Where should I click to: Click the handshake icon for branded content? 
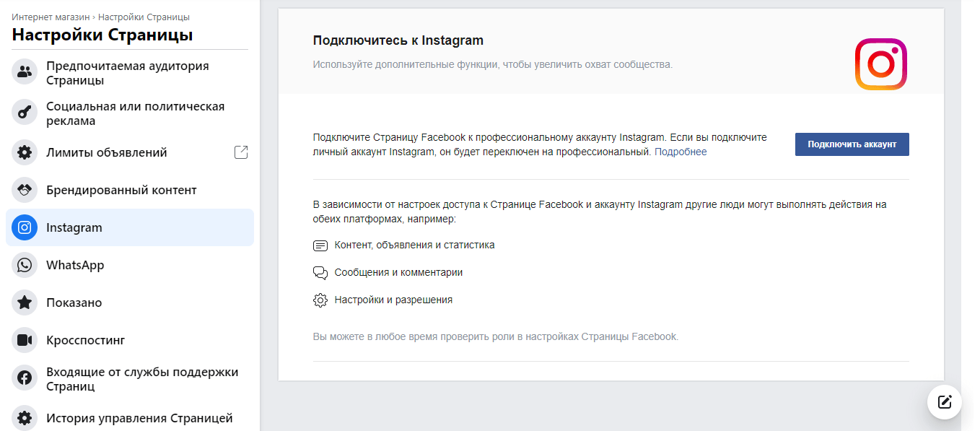[25, 190]
